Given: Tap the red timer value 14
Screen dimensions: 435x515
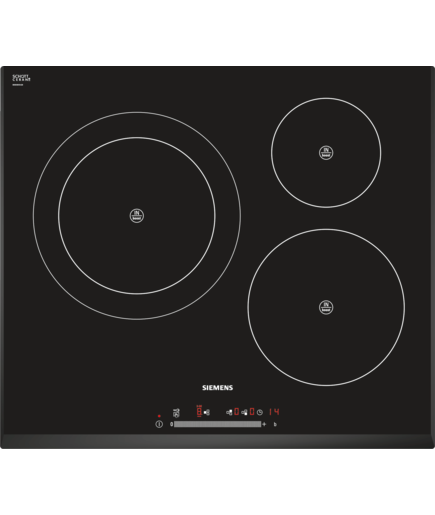Looking at the screenshot, I should 274,412.
